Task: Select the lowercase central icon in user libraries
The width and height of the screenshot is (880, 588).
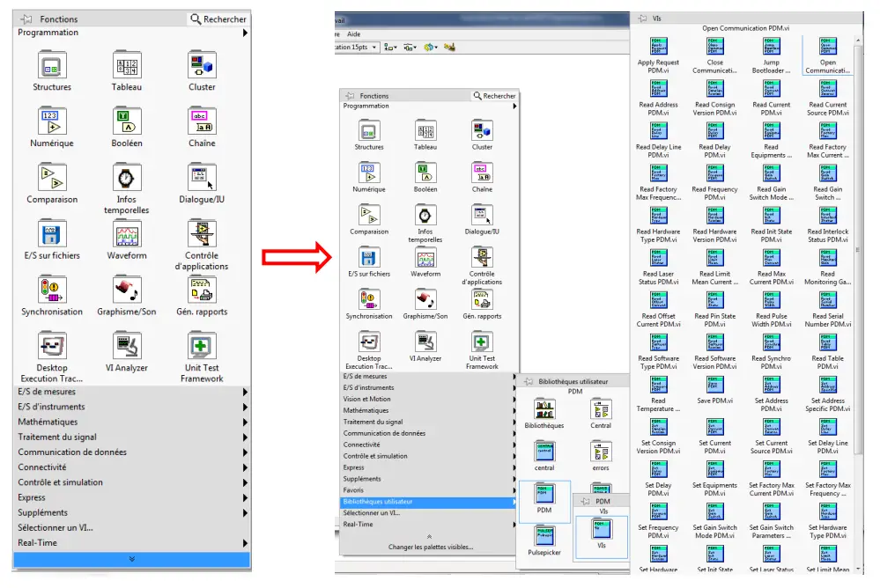Action: [544, 452]
